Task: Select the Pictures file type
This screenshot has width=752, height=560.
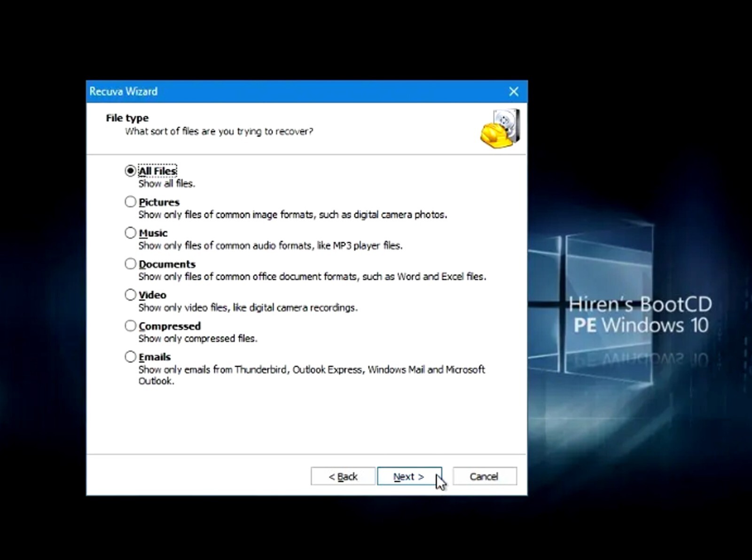Action: (x=130, y=201)
